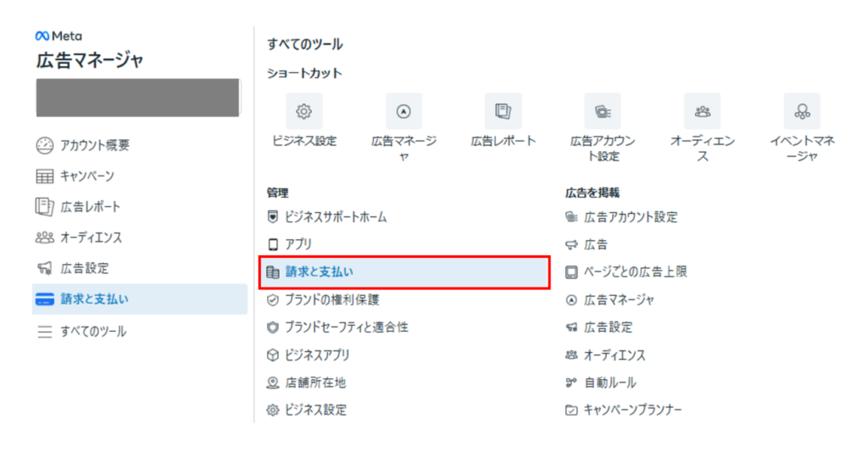
Task: Click the gray account selector box
Action: 138,98
